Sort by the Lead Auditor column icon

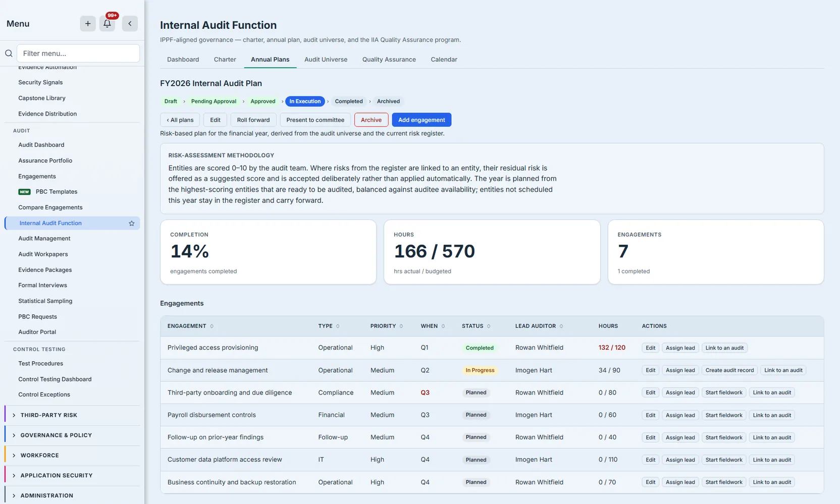(x=561, y=326)
